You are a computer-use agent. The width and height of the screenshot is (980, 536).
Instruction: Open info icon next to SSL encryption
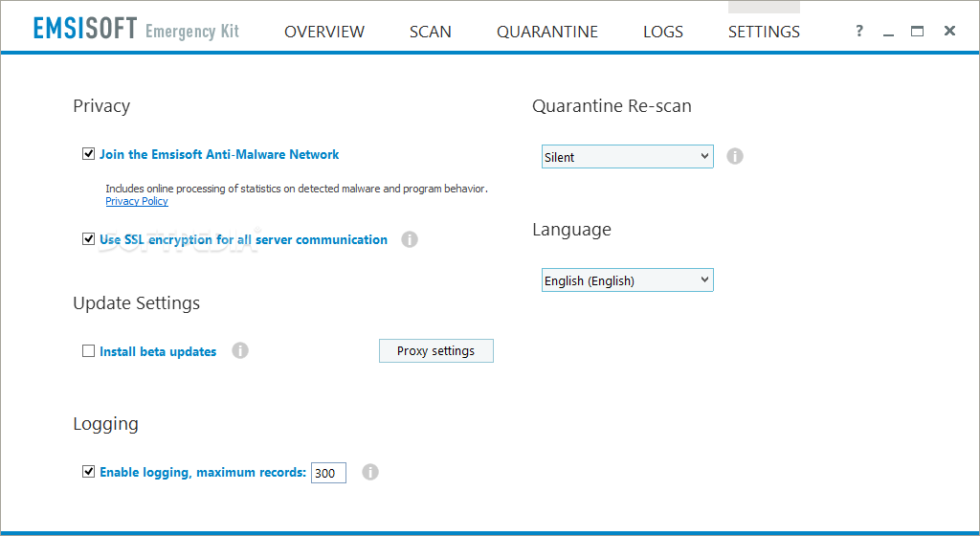410,239
